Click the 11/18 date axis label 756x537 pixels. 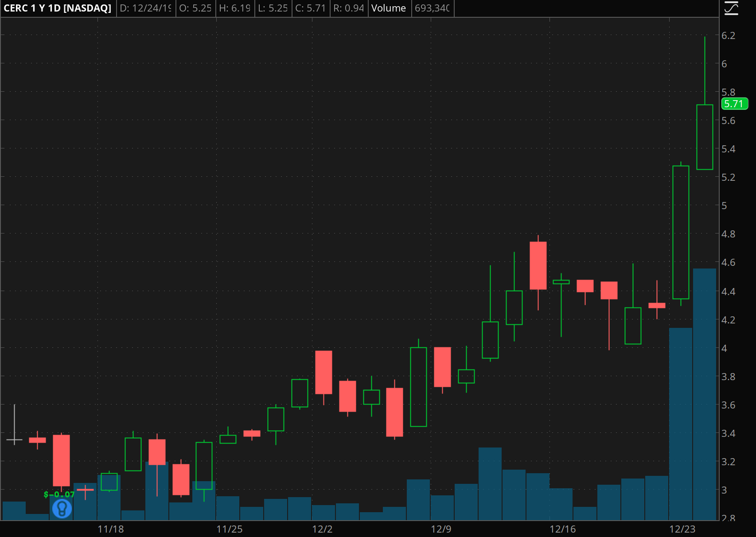pos(111,529)
